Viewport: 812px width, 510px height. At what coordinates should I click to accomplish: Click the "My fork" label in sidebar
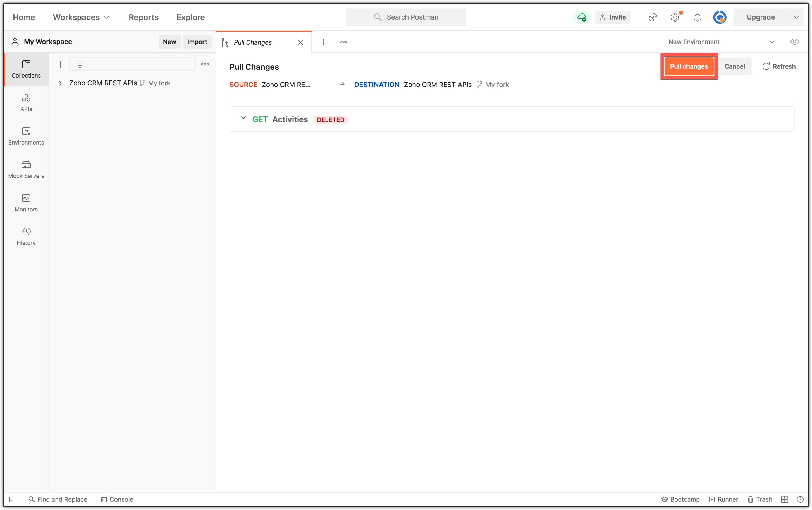pos(159,83)
